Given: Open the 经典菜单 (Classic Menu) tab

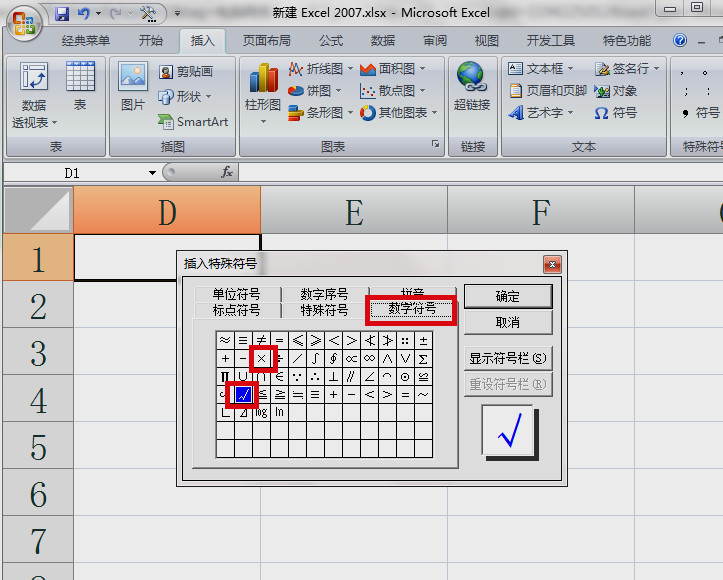Looking at the screenshot, I should click(x=86, y=41).
